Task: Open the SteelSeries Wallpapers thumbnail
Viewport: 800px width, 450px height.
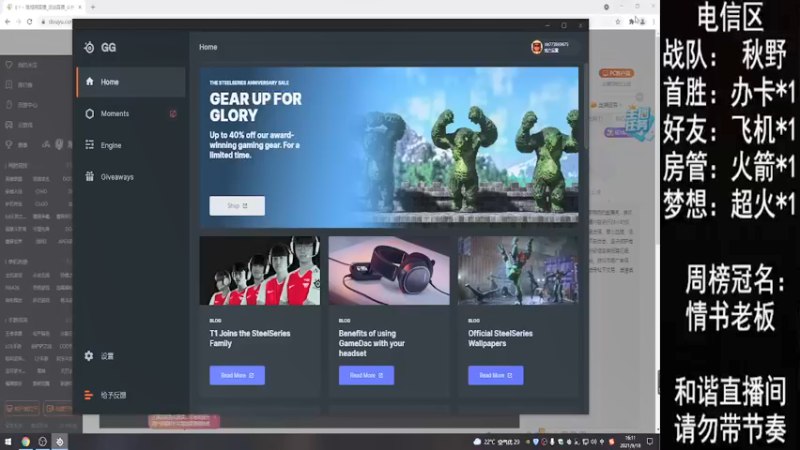Action: pos(518,270)
